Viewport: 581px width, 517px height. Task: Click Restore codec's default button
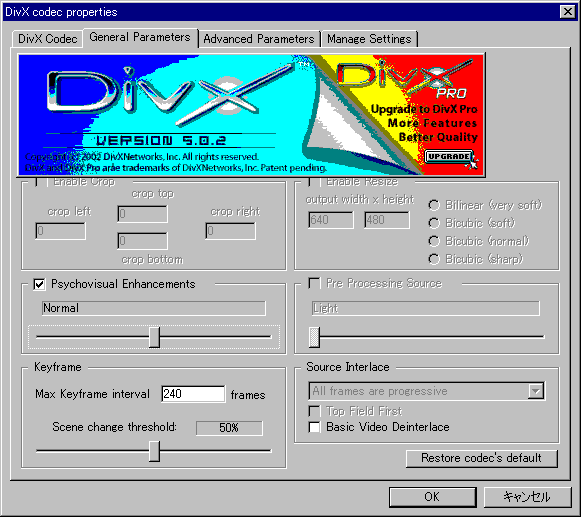(x=482, y=458)
